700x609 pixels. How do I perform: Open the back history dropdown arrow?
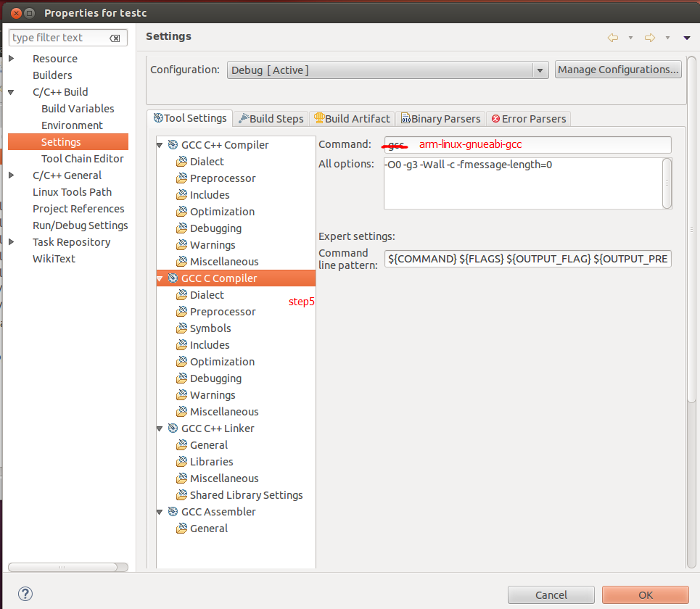point(631,38)
